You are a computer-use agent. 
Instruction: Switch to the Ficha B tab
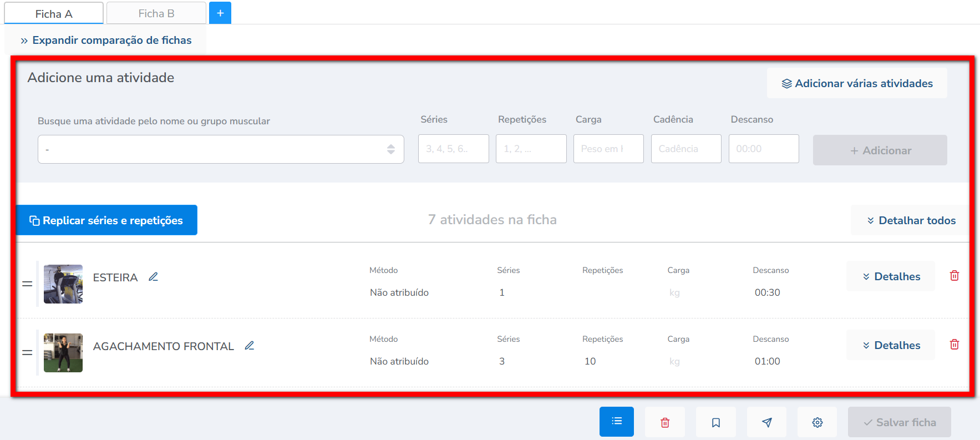pyautogui.click(x=156, y=13)
